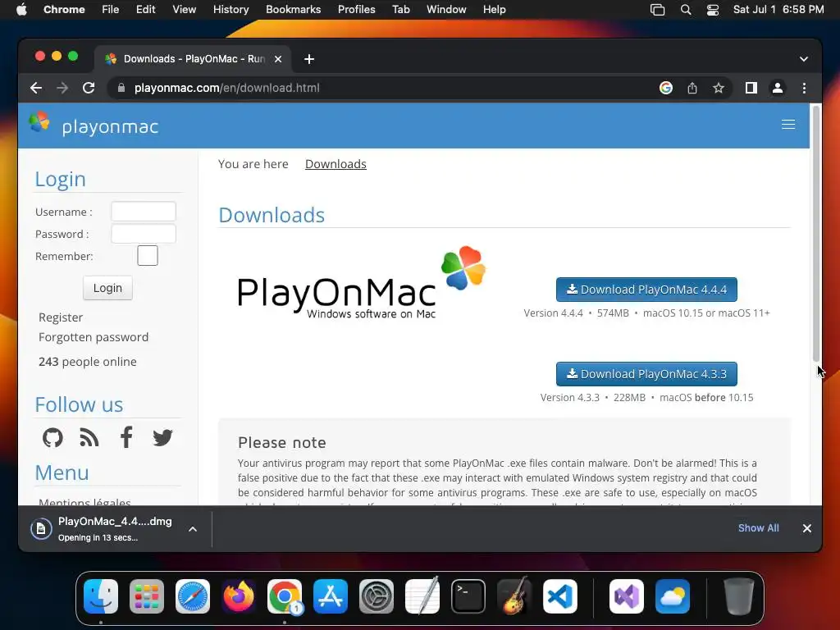
Task: Click the browser forward arrow
Action: click(62, 88)
